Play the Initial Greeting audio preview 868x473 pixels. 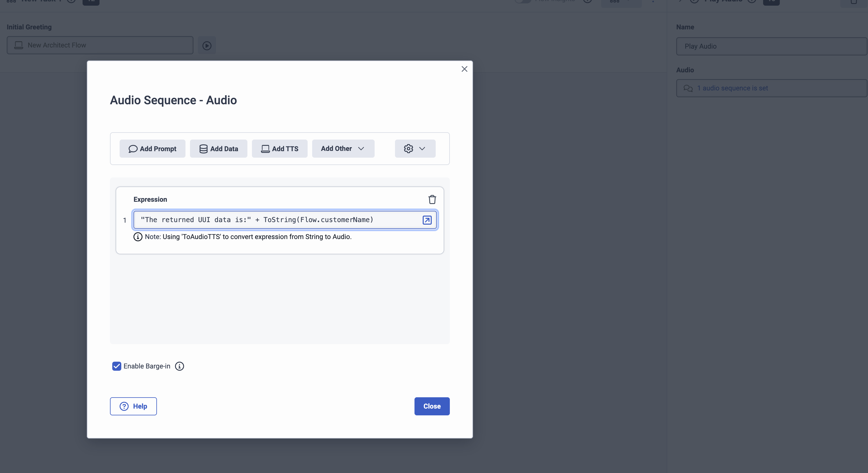[x=207, y=45]
